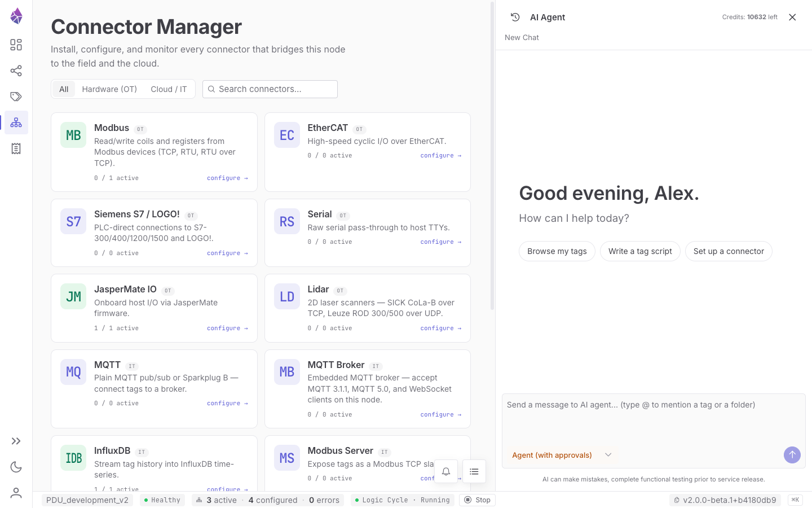Click the Healthy status indicator
The height and width of the screenshot is (508, 812).
pos(162,500)
